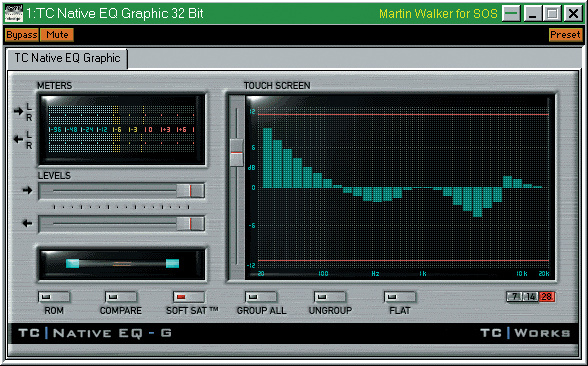Reset the EQ with the FLAT button

click(x=400, y=297)
